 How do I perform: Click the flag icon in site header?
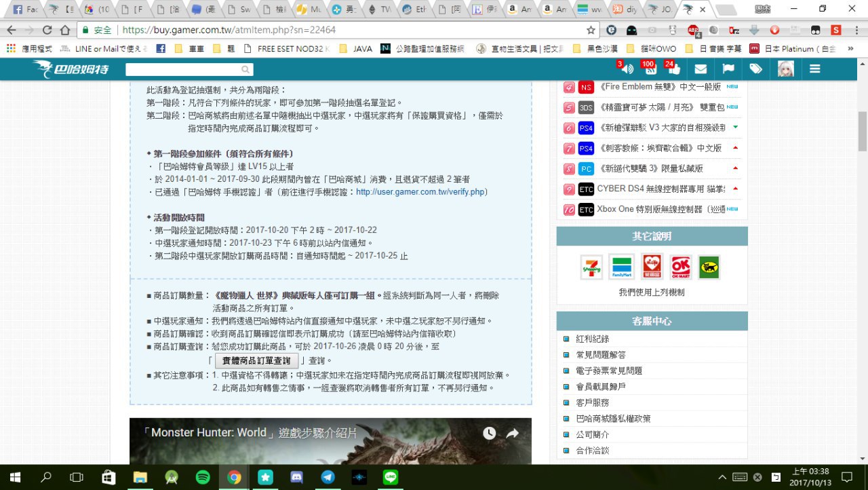click(728, 69)
